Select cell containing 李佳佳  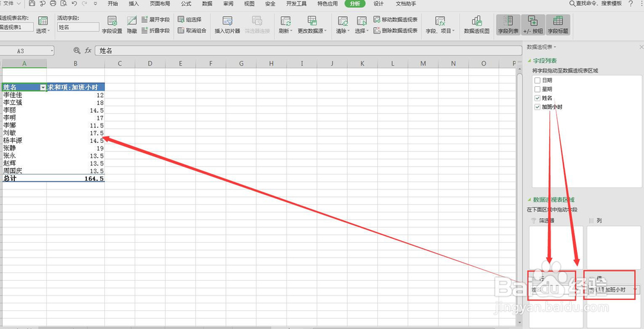pyautogui.click(x=24, y=95)
